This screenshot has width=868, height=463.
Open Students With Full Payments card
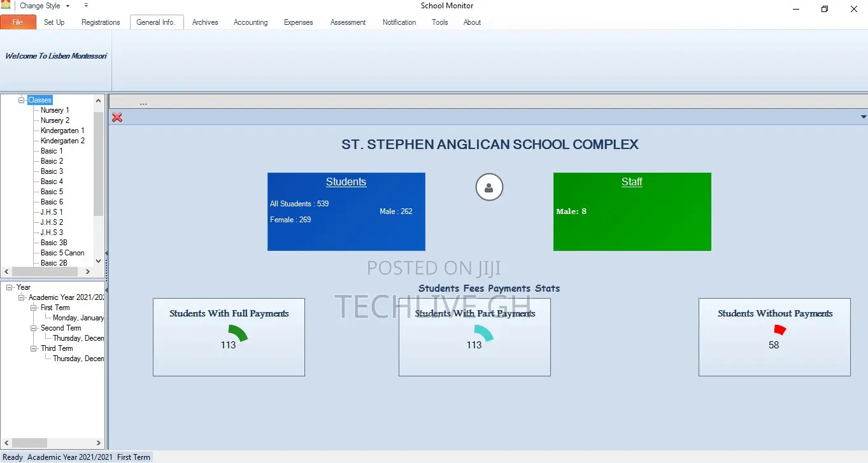(229, 337)
